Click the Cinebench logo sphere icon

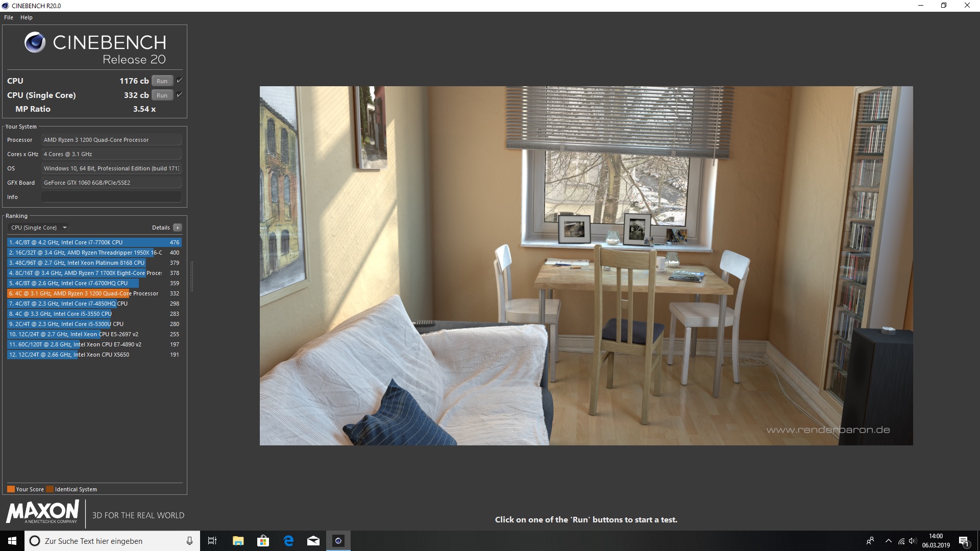pyautogui.click(x=35, y=42)
